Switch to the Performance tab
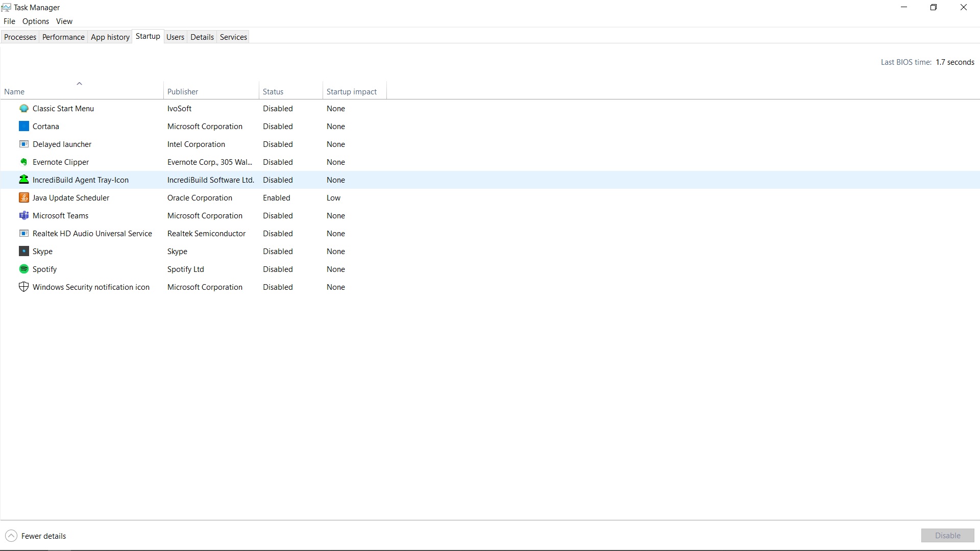 coord(63,37)
